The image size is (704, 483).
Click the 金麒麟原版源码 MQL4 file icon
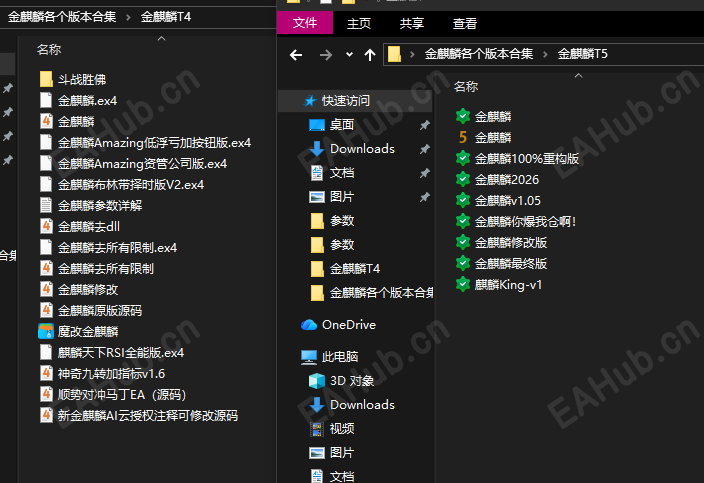click(46, 311)
